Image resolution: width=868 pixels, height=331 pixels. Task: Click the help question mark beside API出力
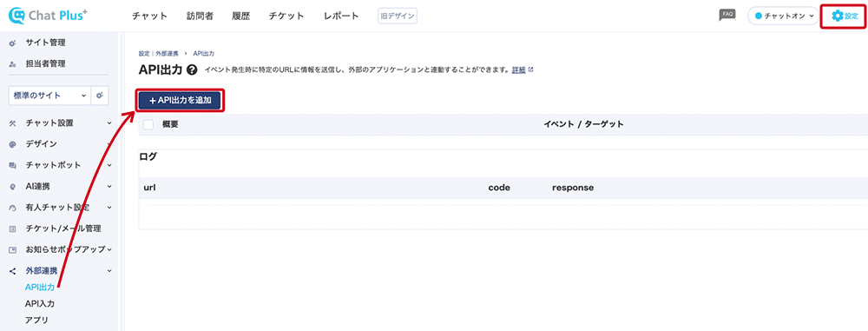pyautogui.click(x=192, y=70)
